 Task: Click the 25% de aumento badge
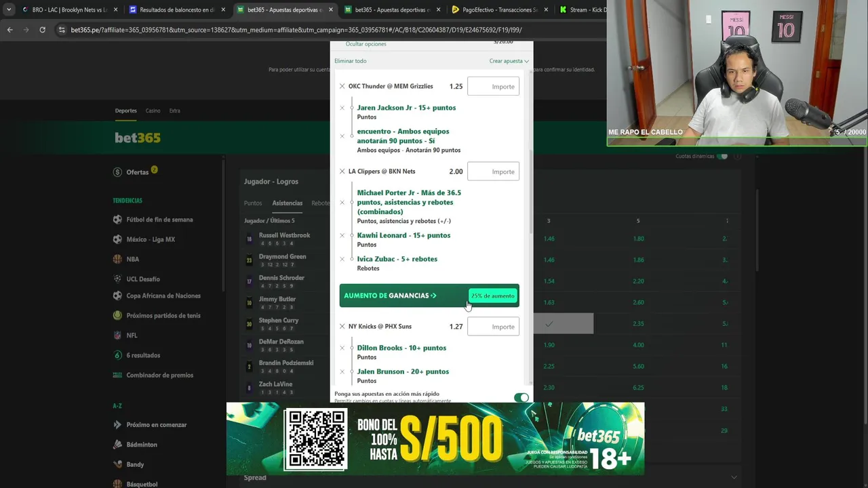[x=493, y=296]
